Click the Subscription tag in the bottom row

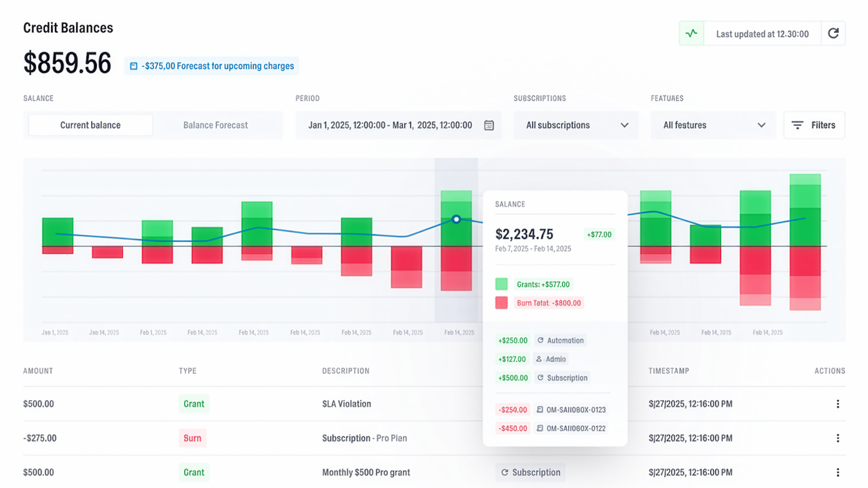[530, 472]
